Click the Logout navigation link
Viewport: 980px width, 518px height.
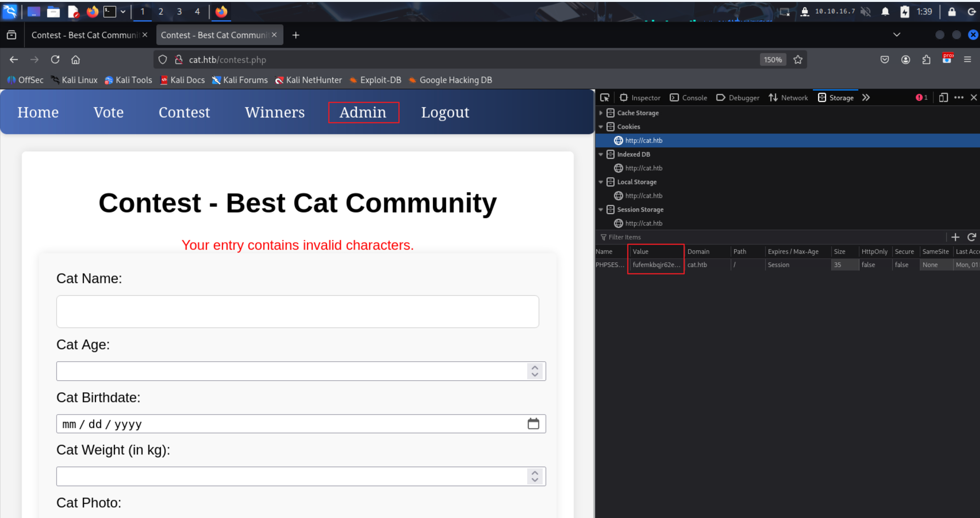click(x=445, y=112)
